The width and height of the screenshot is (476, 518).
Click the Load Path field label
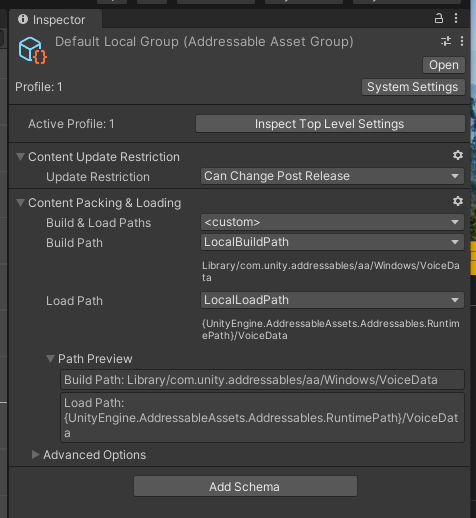point(74,301)
